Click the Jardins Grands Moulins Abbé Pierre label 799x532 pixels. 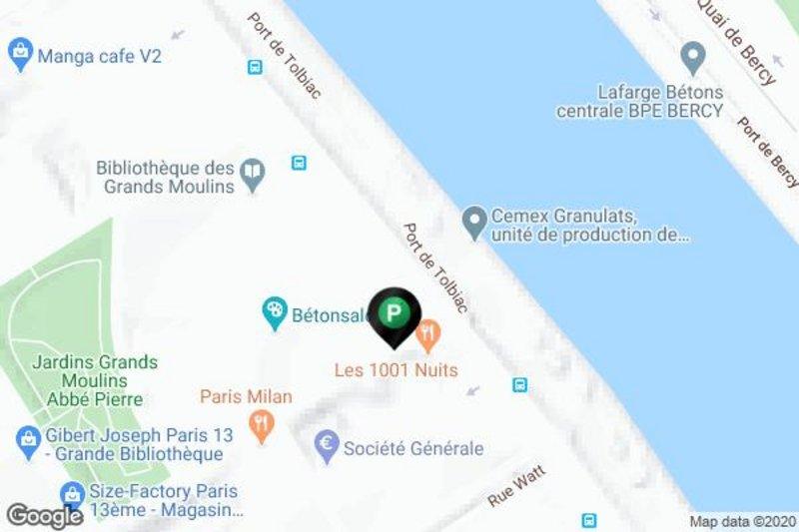pyautogui.click(x=95, y=381)
